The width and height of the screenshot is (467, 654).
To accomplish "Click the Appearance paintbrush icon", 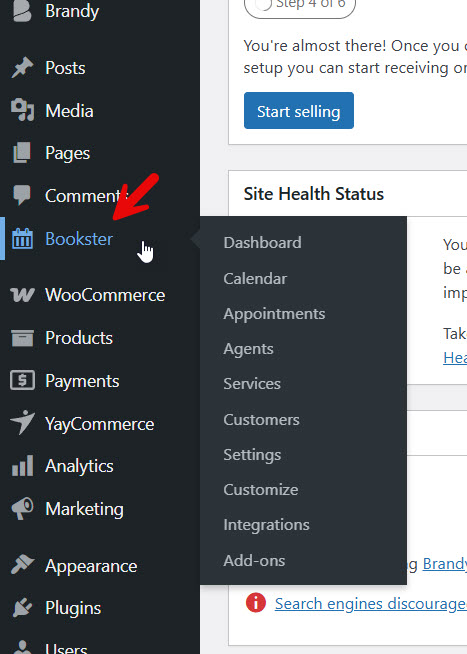I will (x=22, y=565).
